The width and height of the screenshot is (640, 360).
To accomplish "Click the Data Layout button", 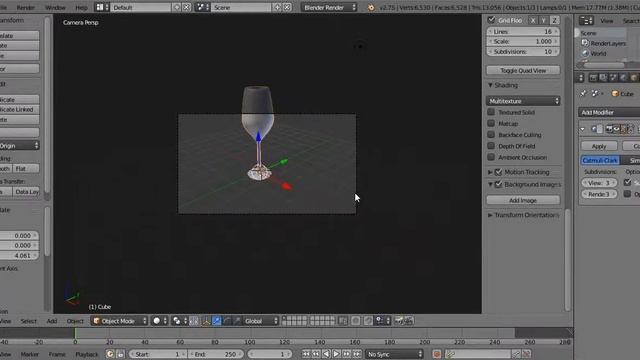I will [26, 191].
